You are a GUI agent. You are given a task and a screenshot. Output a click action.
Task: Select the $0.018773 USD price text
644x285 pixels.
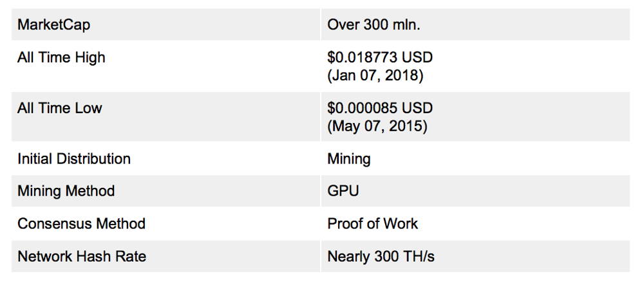380,57
